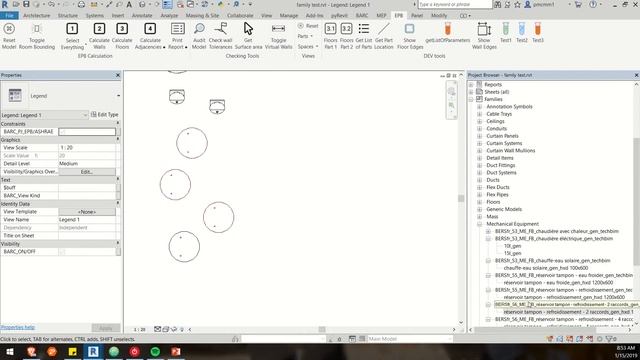Open Revit from the Windows taskbar
Viewport: 640px width, 360px height.
coord(93,351)
